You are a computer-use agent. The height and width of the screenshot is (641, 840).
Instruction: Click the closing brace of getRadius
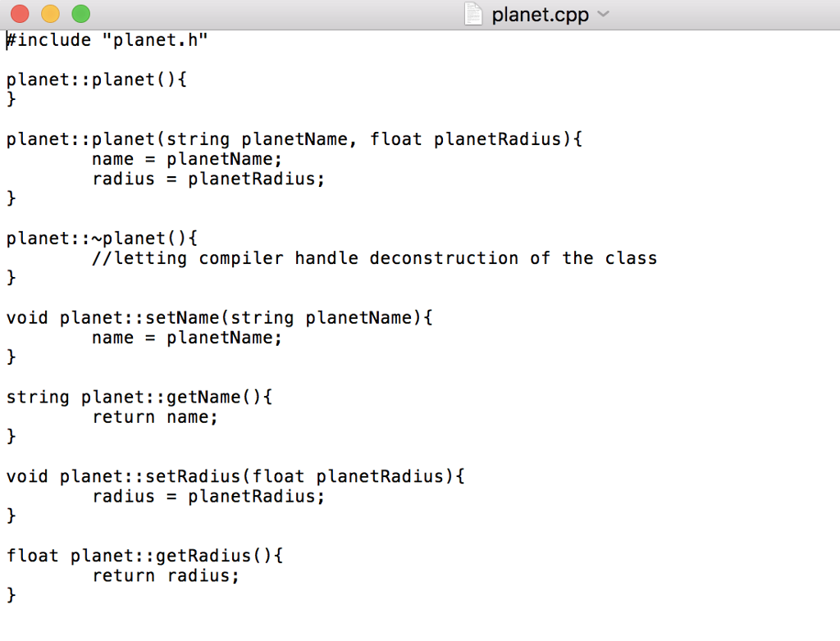point(10,595)
